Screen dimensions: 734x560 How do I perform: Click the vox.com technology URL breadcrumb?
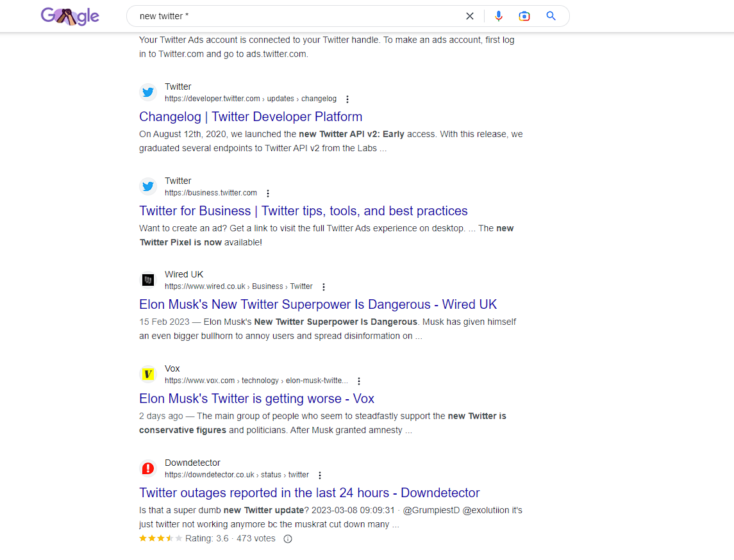pos(256,381)
